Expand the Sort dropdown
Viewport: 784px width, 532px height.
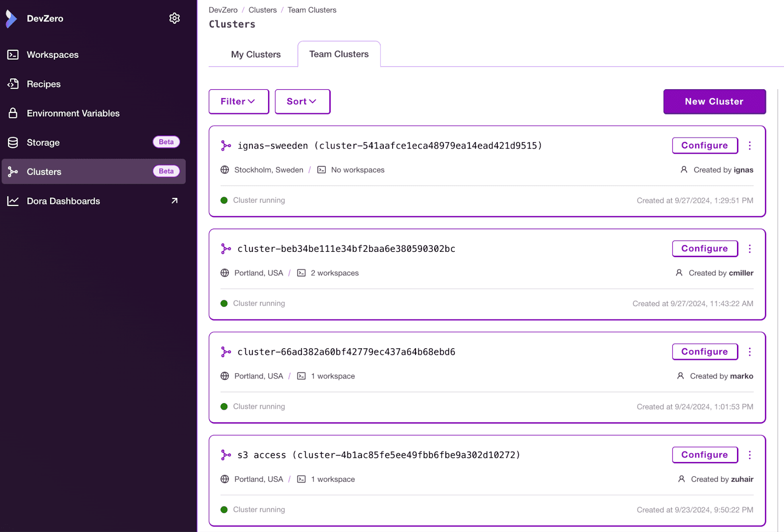(302, 101)
